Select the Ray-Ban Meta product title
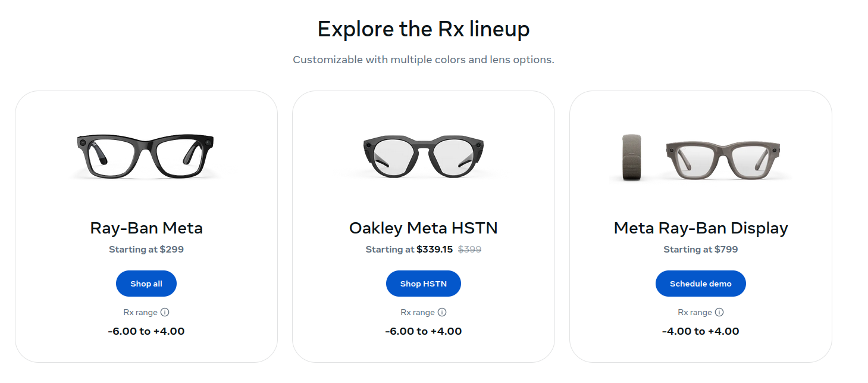 click(146, 228)
